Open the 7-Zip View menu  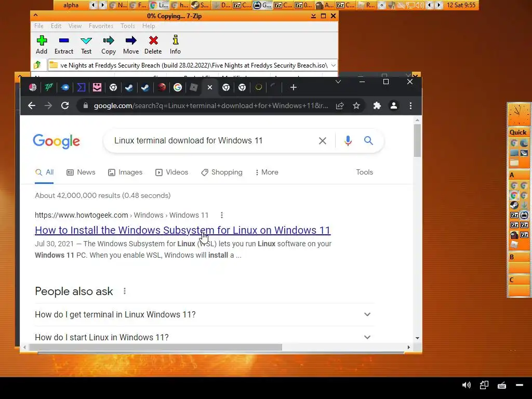75,26
